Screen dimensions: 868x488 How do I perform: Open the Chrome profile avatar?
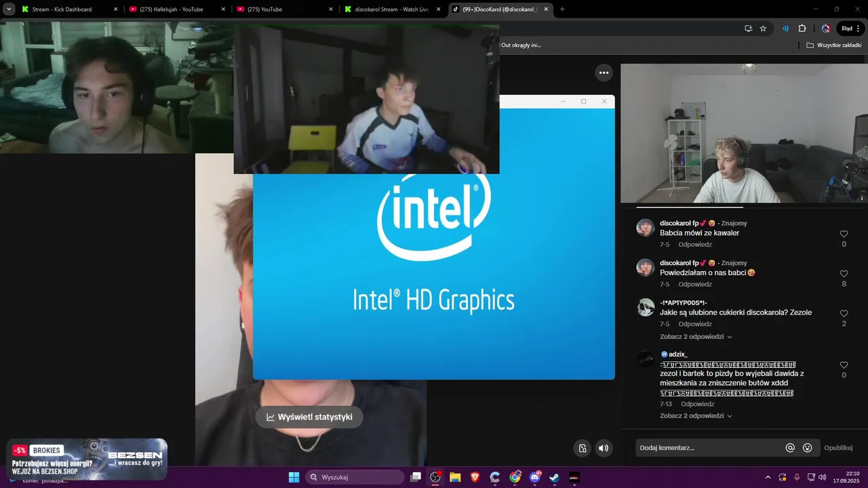coord(825,28)
